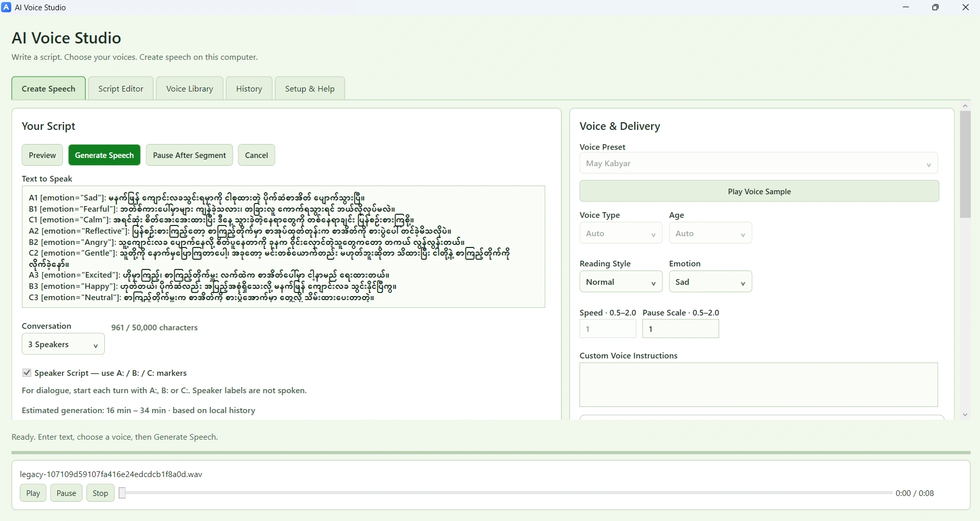Click the B3 emotion="Happy" script line
The image size is (980, 521).
pos(213,286)
